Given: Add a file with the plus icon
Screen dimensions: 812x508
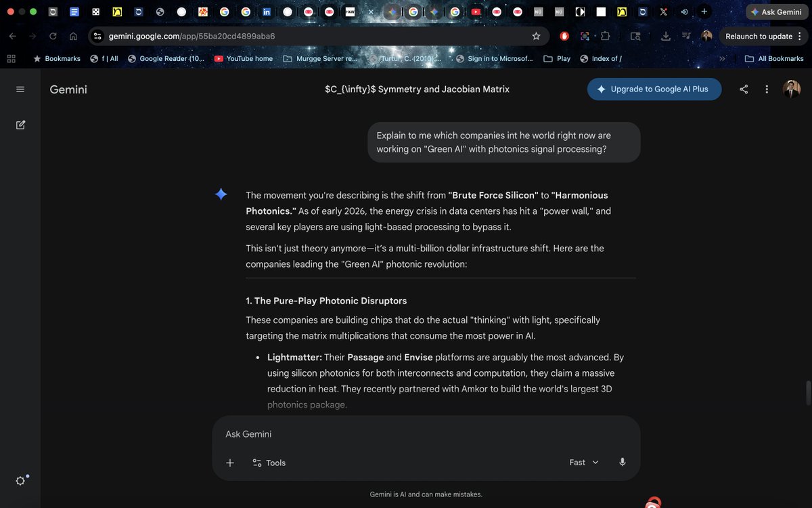Looking at the screenshot, I should (x=230, y=463).
